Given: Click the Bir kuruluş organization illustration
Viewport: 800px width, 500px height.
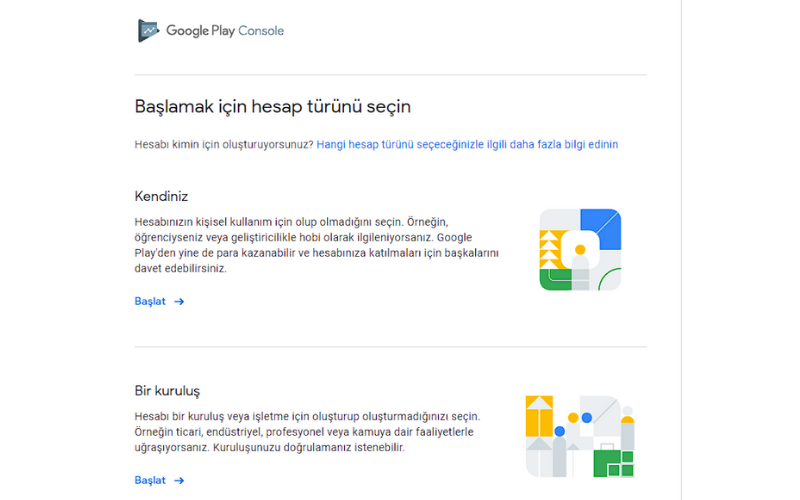Looking at the screenshot, I should 580,437.
